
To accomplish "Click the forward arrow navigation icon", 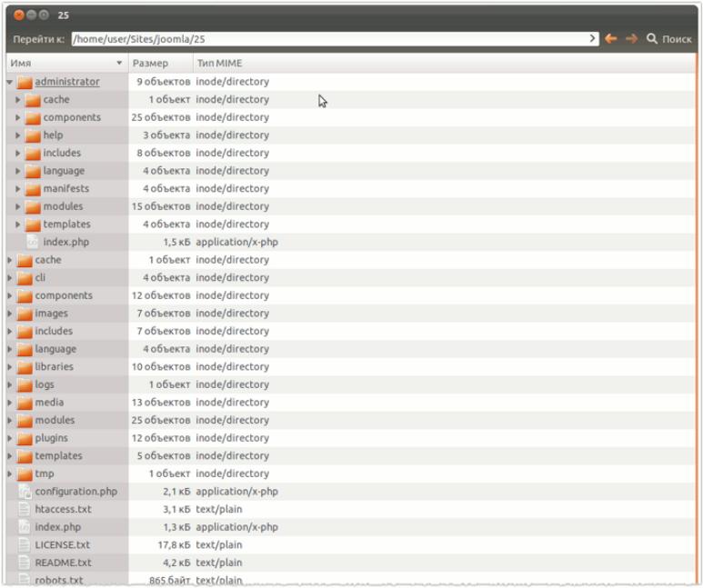I will pyautogui.click(x=631, y=39).
